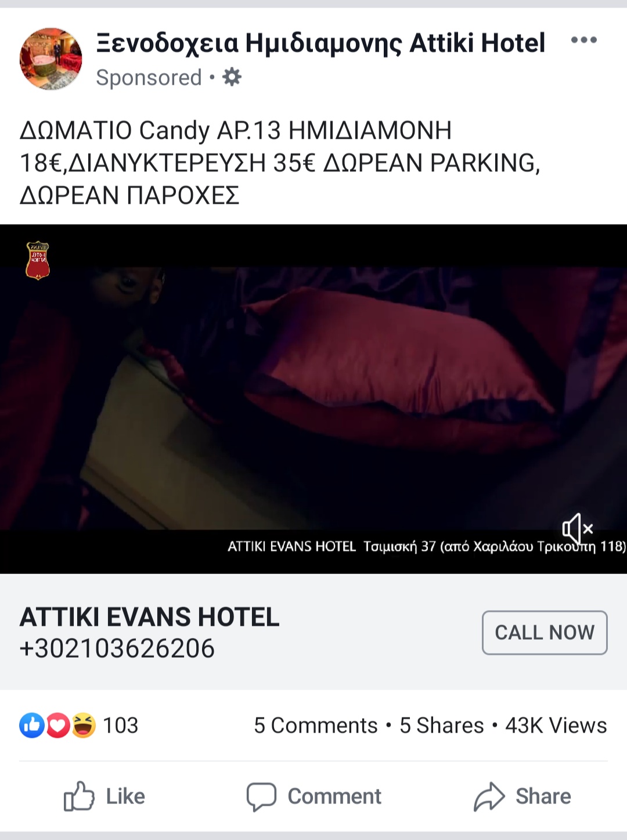
Task: Click the sponsored ad settings gear icon
Action: (x=232, y=77)
